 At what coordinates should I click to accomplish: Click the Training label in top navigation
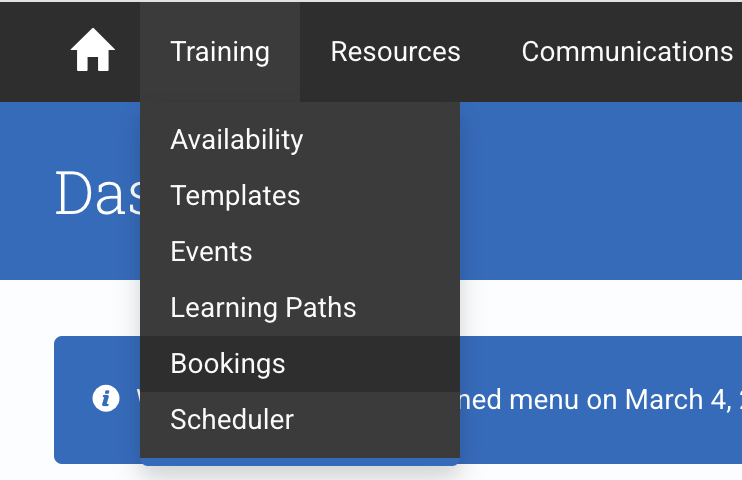click(x=220, y=52)
